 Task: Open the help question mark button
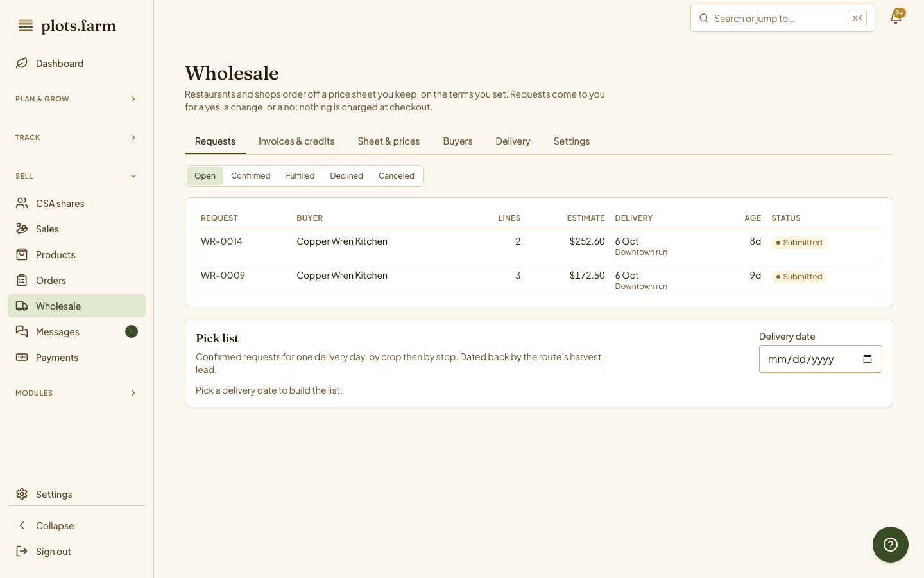click(x=891, y=545)
